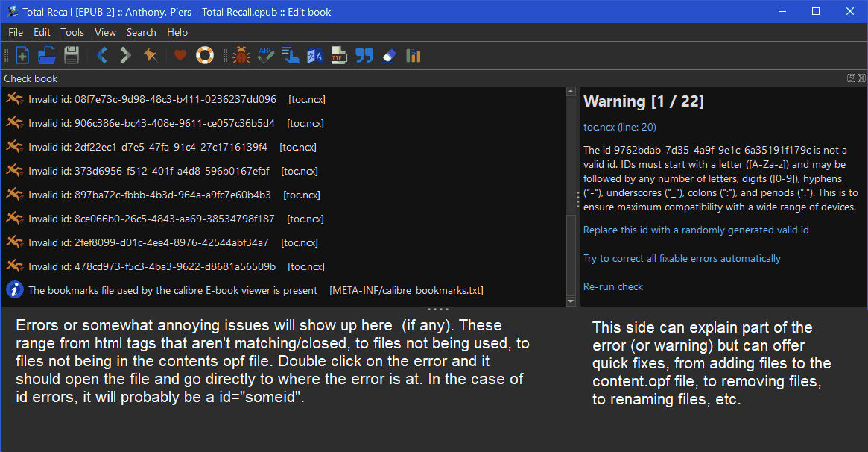The height and width of the screenshot is (452, 868).
Task: Open the View menu
Action: (105, 33)
